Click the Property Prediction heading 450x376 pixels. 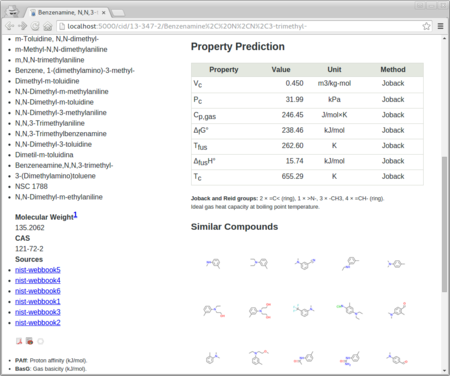[238, 47]
